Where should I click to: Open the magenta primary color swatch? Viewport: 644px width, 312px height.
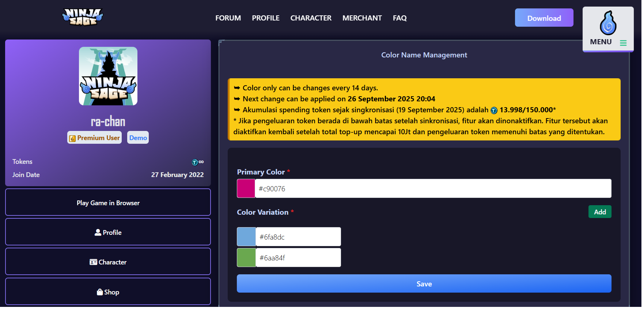coord(246,188)
